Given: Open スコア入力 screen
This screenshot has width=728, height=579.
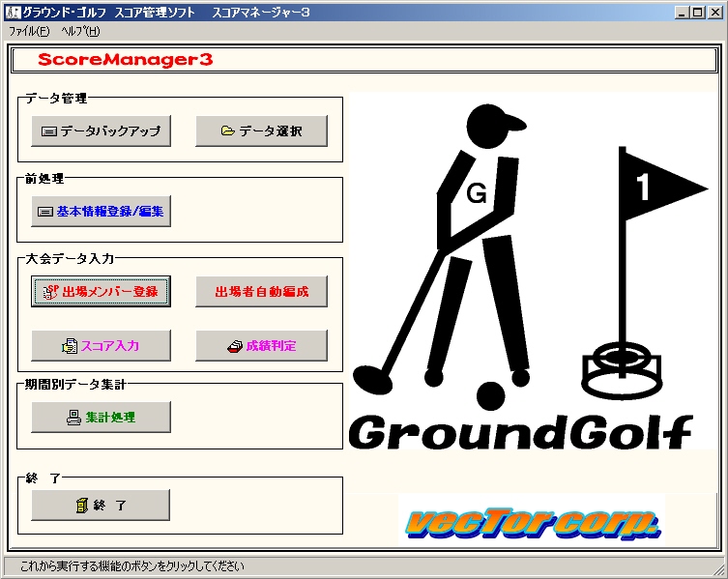Looking at the screenshot, I should (x=101, y=345).
